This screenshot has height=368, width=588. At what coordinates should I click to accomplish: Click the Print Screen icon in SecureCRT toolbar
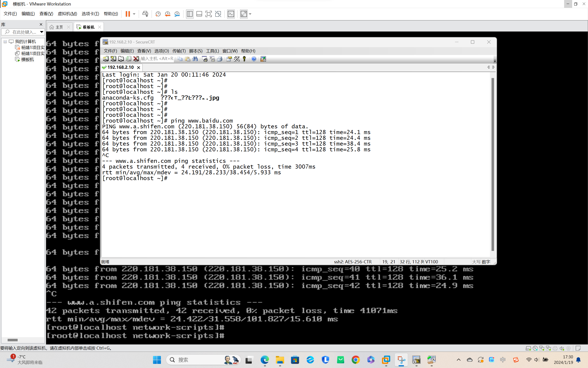205,59
